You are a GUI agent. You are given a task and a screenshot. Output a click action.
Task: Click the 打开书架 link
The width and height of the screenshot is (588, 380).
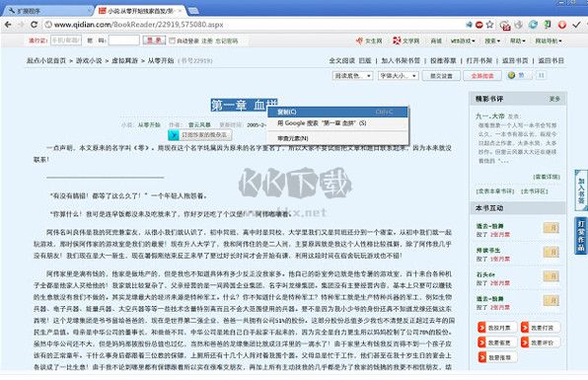(x=479, y=60)
